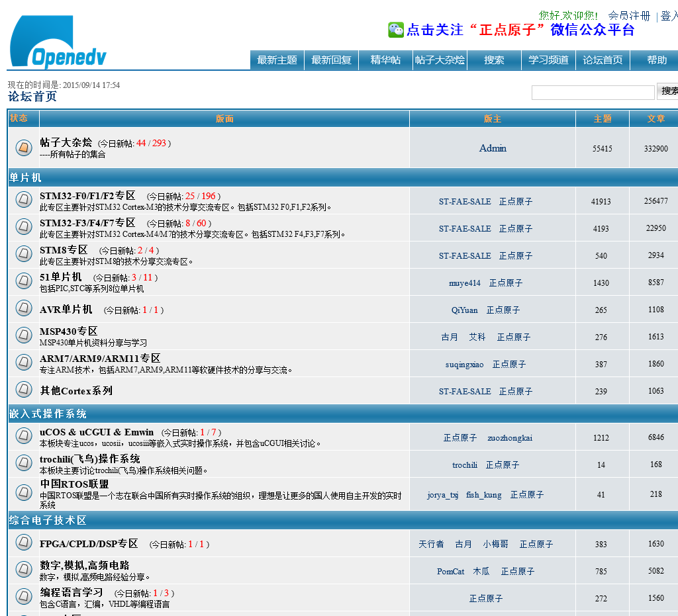Open the 最新主题 nav tab
678x616 pixels.
[x=277, y=60]
